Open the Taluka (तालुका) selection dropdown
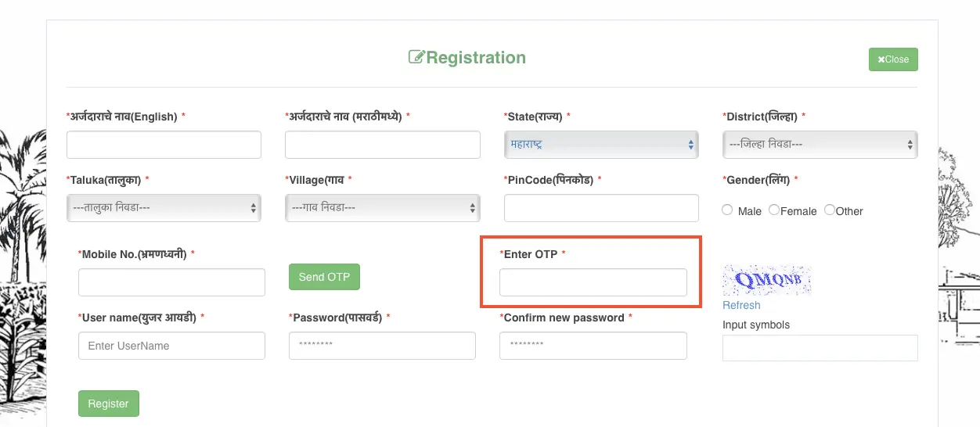Screen dimensions: 980x427 click(164, 208)
